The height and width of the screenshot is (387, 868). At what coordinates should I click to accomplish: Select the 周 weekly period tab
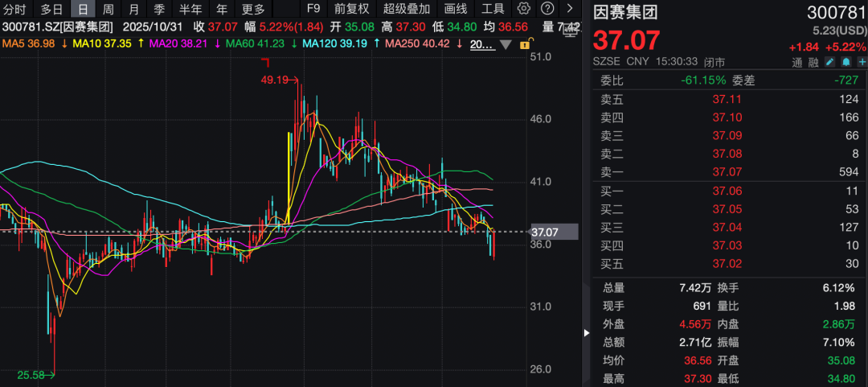(108, 9)
